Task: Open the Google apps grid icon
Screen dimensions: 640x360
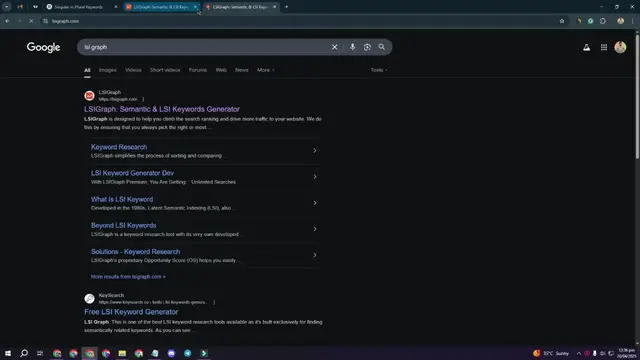Action: coord(604,47)
